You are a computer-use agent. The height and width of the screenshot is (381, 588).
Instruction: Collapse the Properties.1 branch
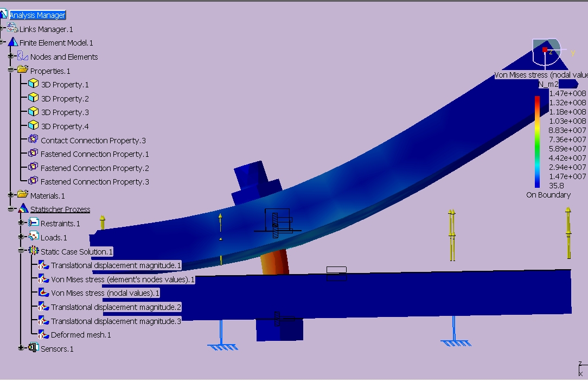(11, 70)
